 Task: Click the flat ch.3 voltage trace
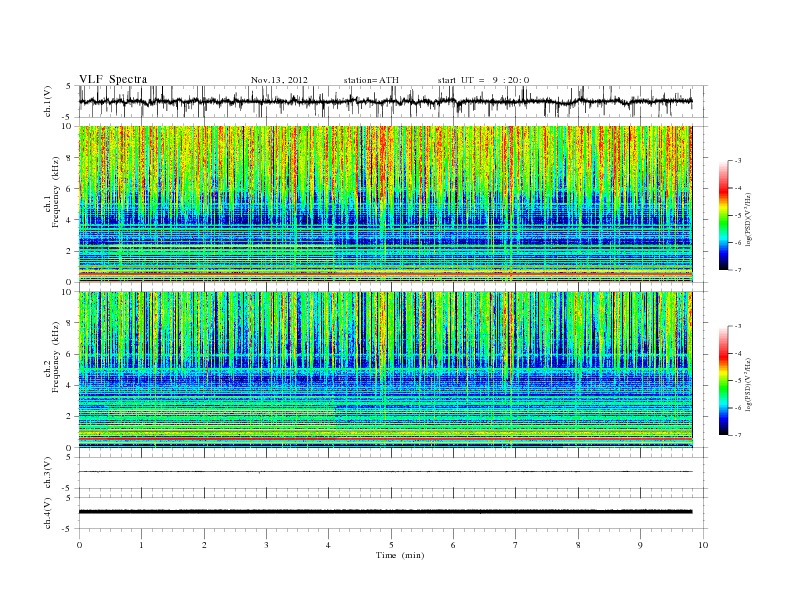pyautogui.click(x=385, y=472)
